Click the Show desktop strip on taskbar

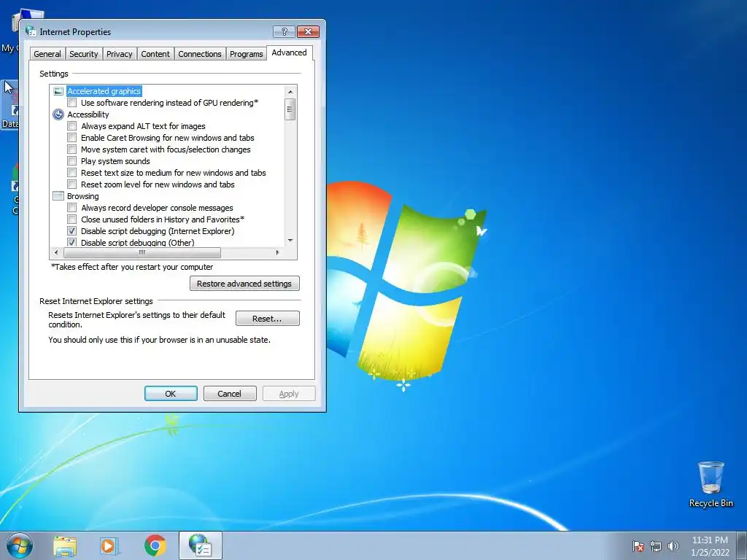pos(742,545)
